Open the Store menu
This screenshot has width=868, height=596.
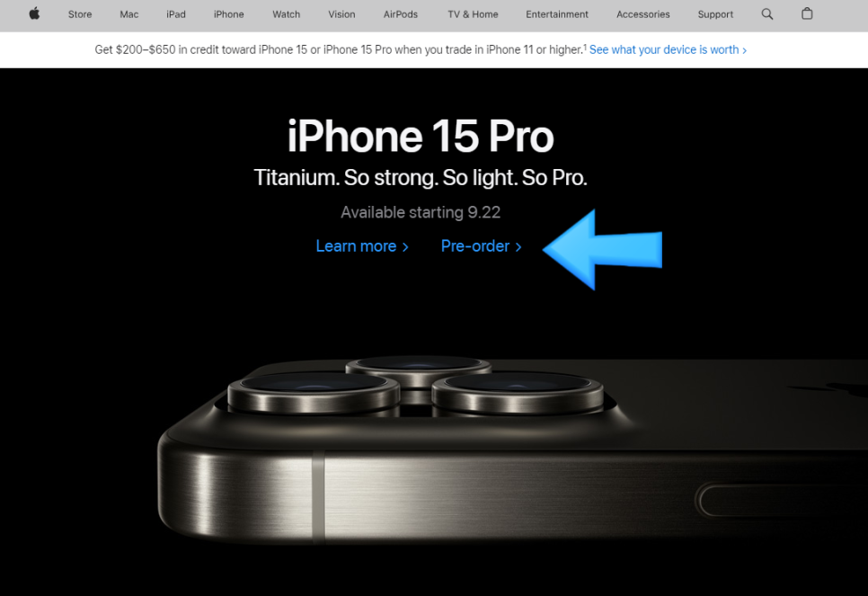coord(80,14)
